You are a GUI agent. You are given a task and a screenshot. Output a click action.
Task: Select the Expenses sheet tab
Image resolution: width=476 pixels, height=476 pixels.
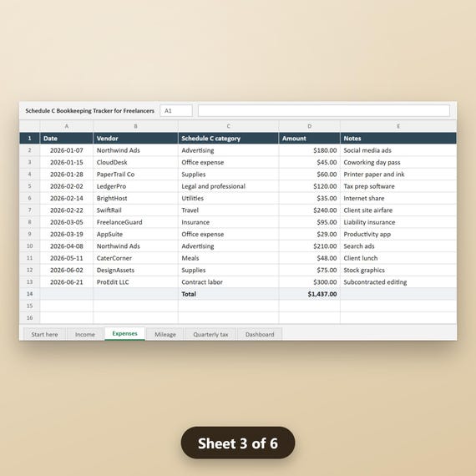tap(124, 334)
